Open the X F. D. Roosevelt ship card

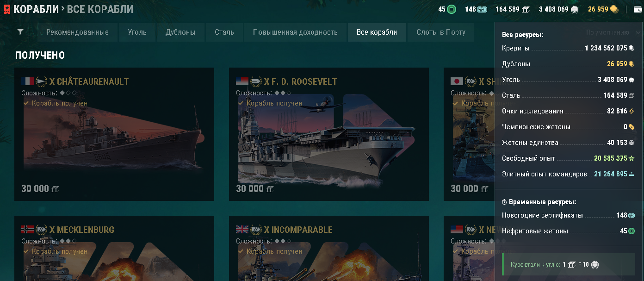[x=329, y=134]
